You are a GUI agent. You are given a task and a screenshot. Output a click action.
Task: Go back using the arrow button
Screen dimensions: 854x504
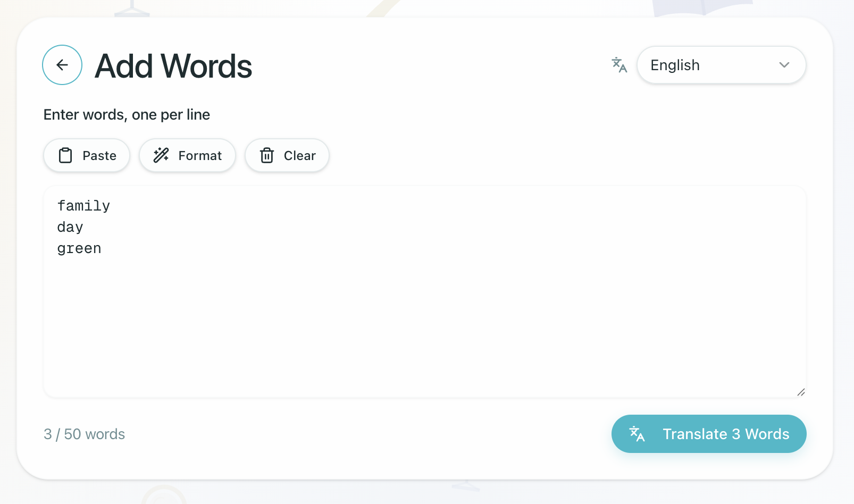62,65
